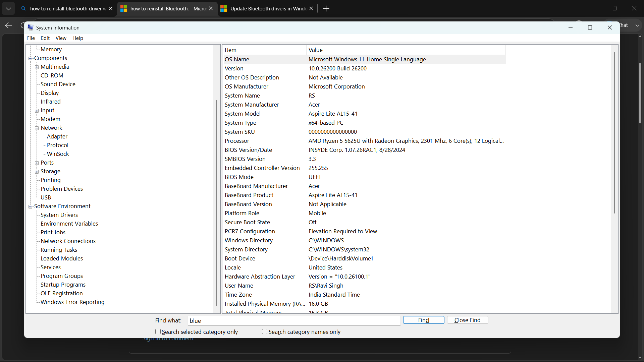Expand the Ports tree node

pyautogui.click(x=37, y=163)
